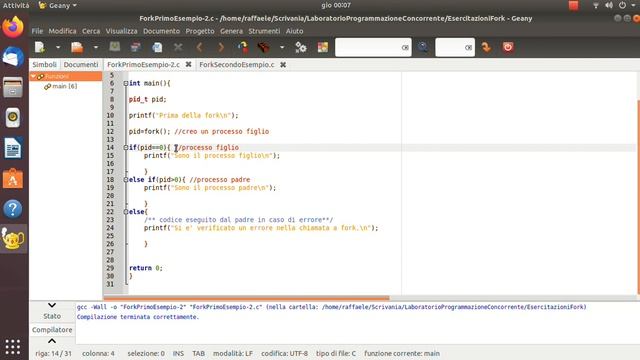Click the Jump to line arrow icon
Image resolution: width=640 pixels, height=360 pixels.
tap(486, 47)
